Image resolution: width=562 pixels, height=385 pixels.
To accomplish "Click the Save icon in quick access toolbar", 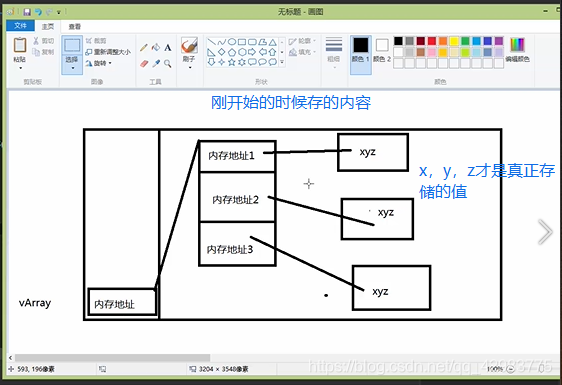I will click(27, 12).
